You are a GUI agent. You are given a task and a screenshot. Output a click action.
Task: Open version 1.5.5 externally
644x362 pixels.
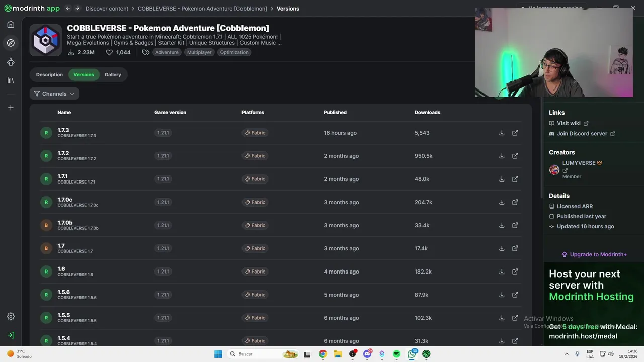click(515, 318)
